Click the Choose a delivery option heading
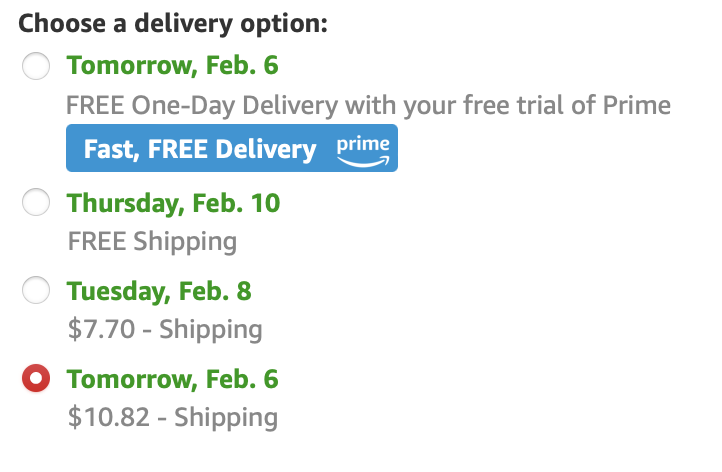This screenshot has width=722, height=472. [173, 23]
